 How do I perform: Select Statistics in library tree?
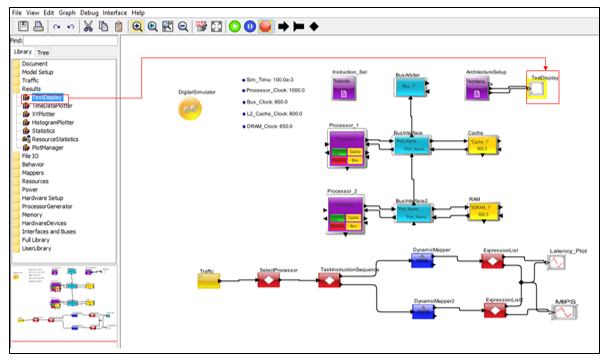43,131
